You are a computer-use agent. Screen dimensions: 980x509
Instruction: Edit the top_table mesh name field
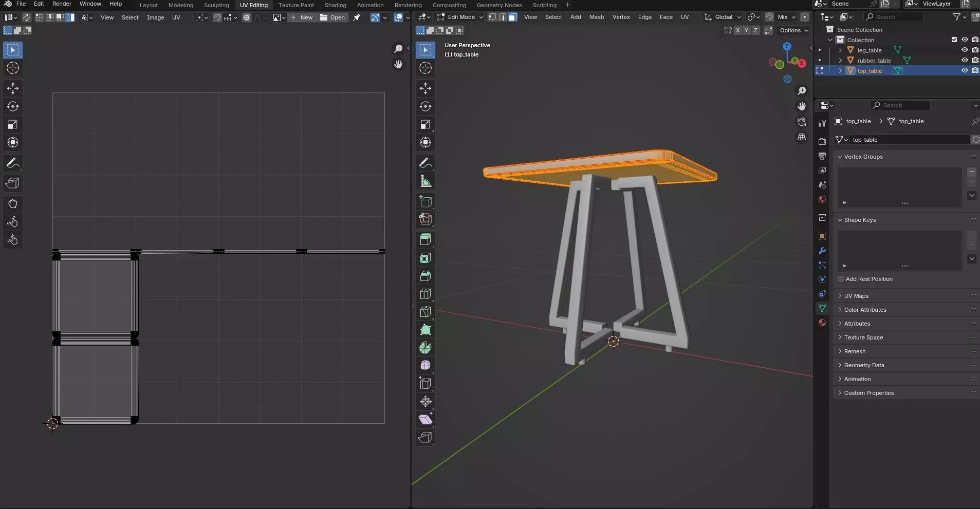pyautogui.click(x=910, y=140)
